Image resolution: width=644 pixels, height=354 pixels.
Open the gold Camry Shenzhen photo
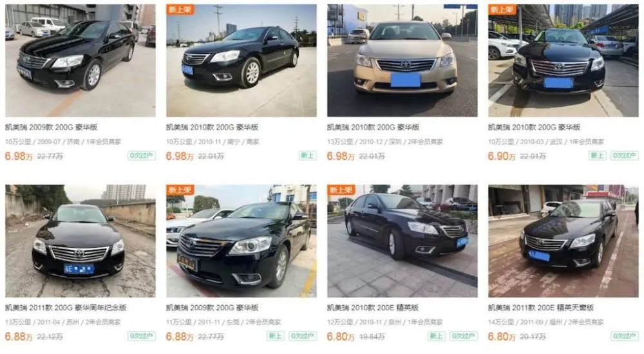point(402,61)
